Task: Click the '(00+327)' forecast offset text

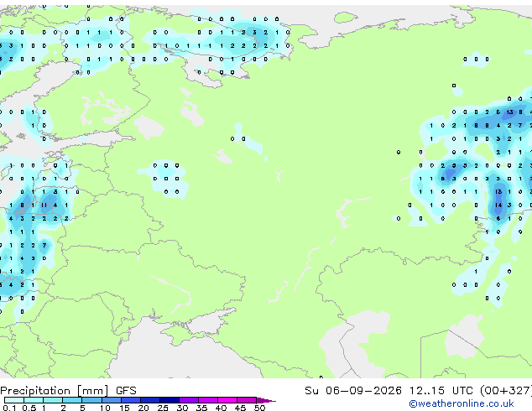Action: [x=506, y=390]
